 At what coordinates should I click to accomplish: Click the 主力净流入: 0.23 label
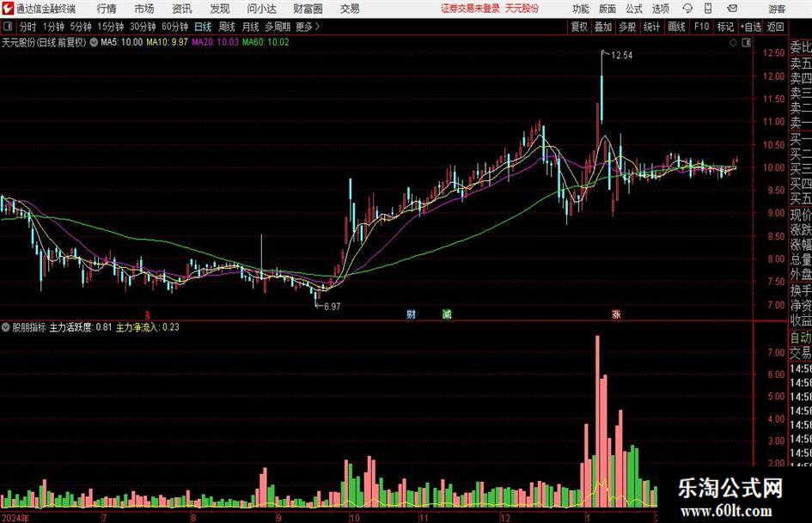coord(147,327)
